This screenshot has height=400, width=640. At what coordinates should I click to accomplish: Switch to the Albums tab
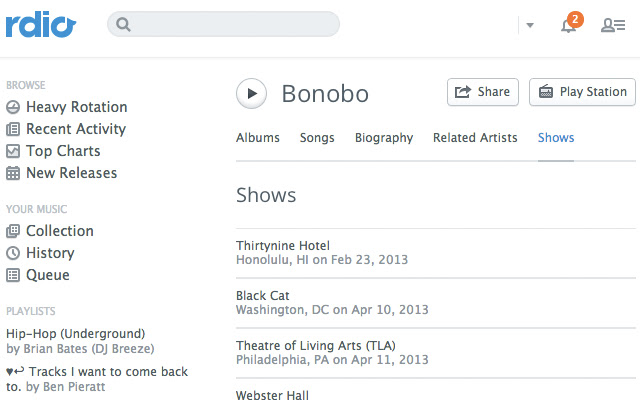(x=258, y=138)
